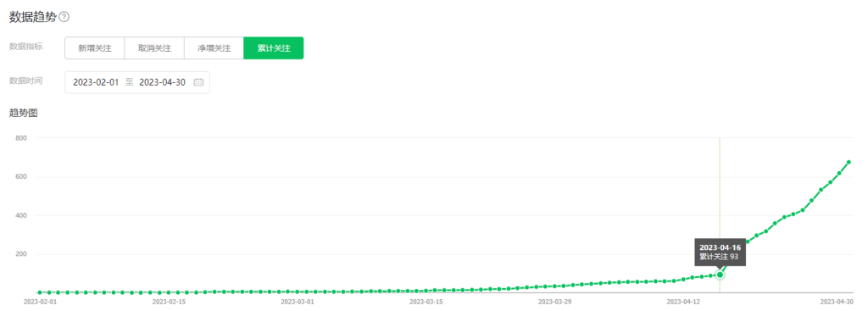Select the 取消关注 metric tab
The height and width of the screenshot is (311, 868).
pyautogui.click(x=154, y=48)
